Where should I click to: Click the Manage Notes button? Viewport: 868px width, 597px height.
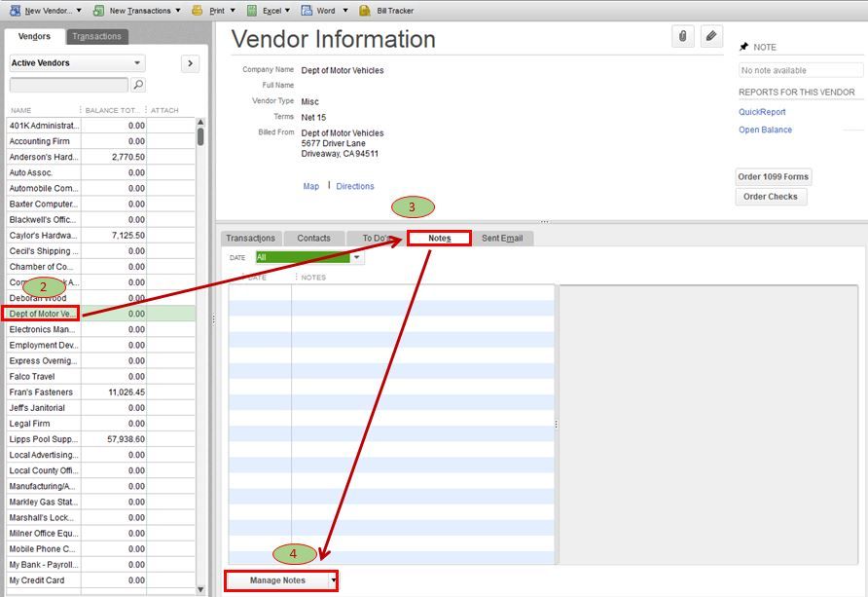277,580
